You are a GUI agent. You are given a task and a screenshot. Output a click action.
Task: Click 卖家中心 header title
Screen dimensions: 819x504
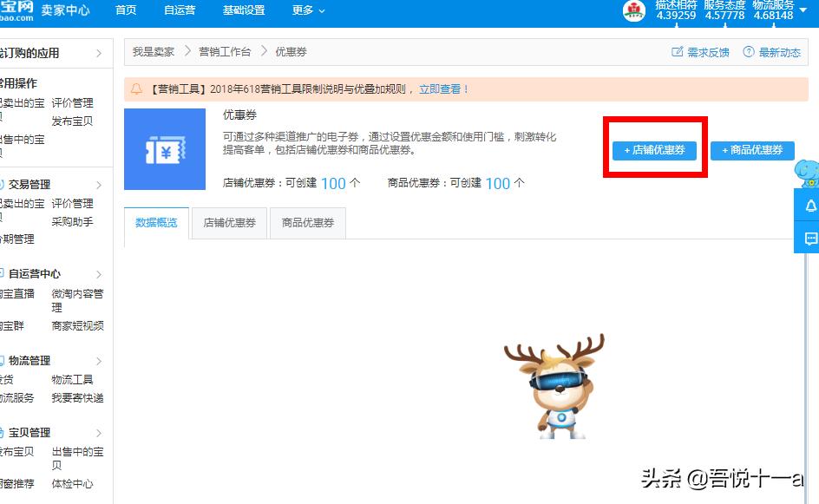[x=65, y=10]
